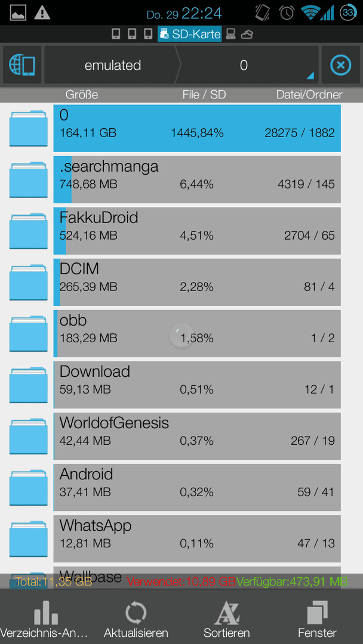Switch to the SD-Karte tab
The width and height of the screenshot is (363, 644).
click(189, 35)
